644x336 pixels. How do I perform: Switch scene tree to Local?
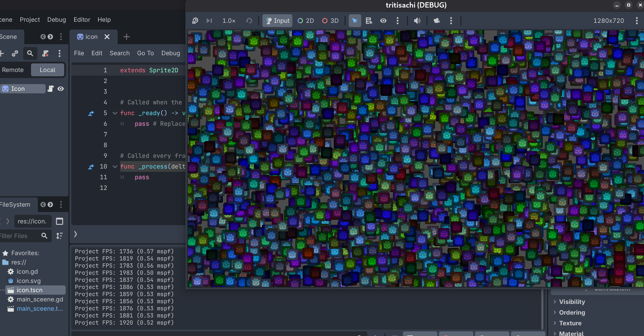point(47,70)
